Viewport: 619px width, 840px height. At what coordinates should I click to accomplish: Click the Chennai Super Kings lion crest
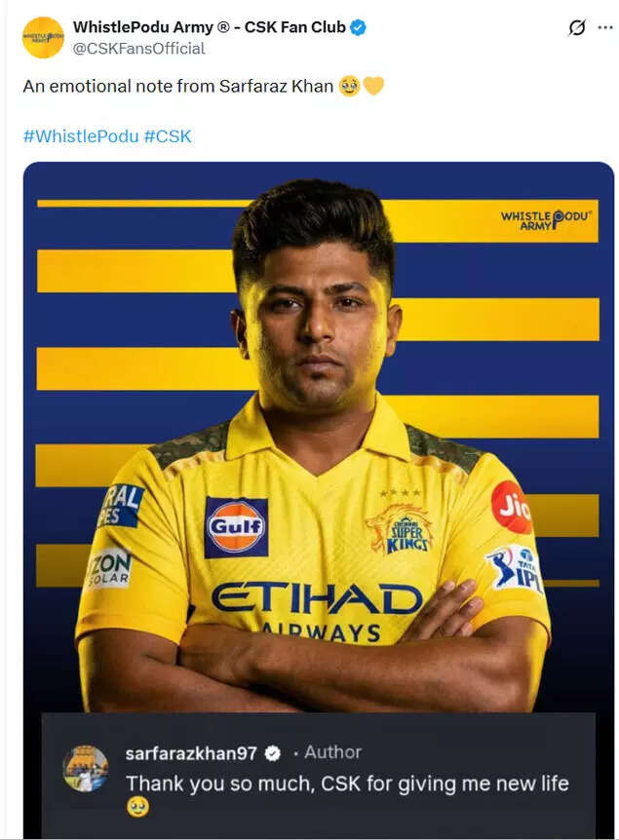tap(400, 528)
